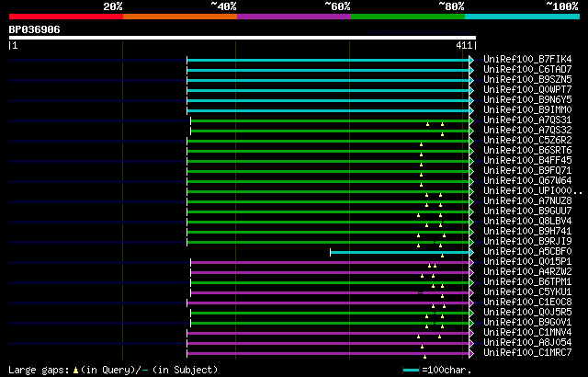
Task: Click the yellow gap marker under B6SRT6 bar
Action: pyautogui.click(x=421, y=154)
